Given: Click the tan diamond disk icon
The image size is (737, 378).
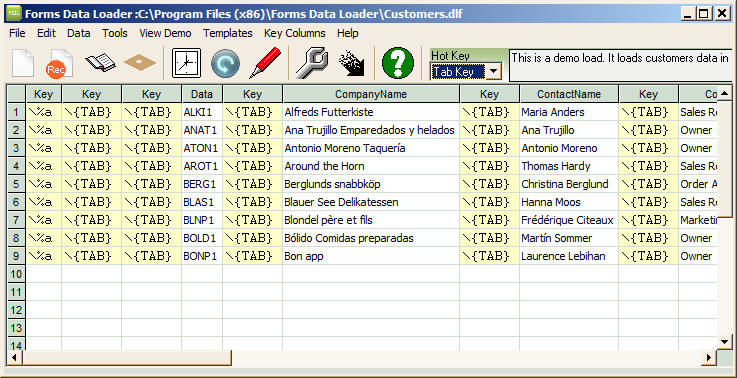Looking at the screenshot, I should click(140, 63).
